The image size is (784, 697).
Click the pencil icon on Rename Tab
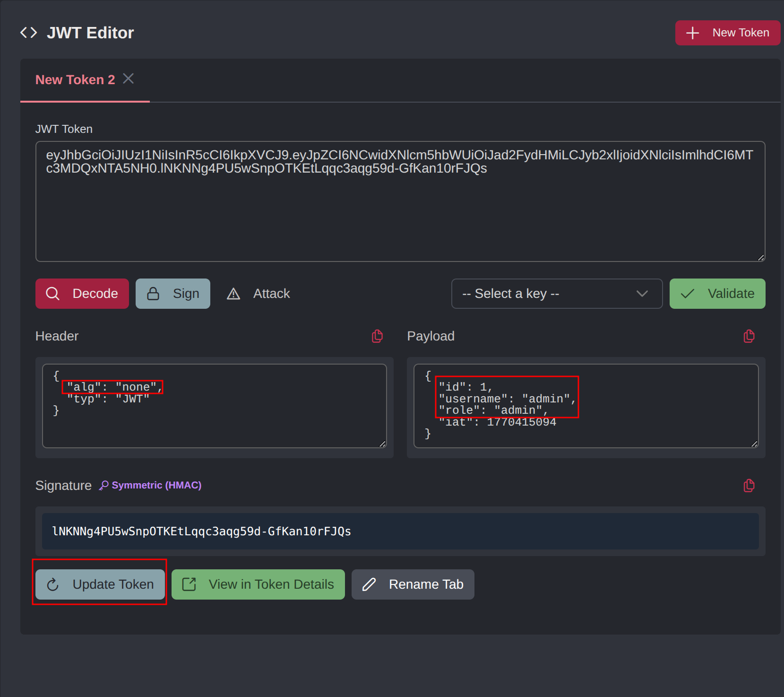369,584
